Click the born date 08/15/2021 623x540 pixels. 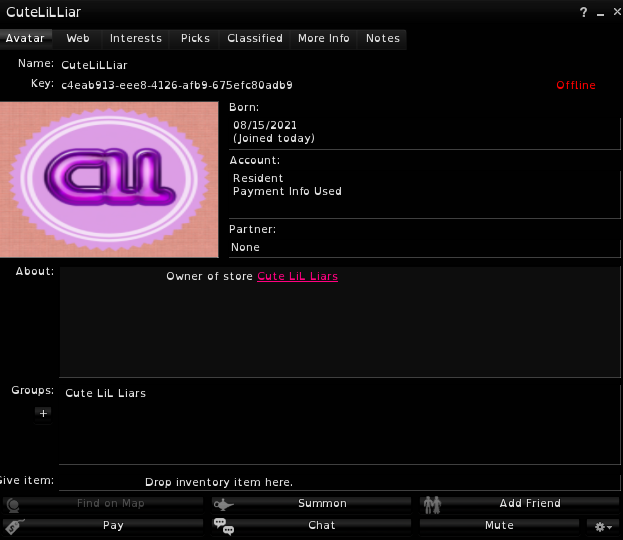pos(265,126)
